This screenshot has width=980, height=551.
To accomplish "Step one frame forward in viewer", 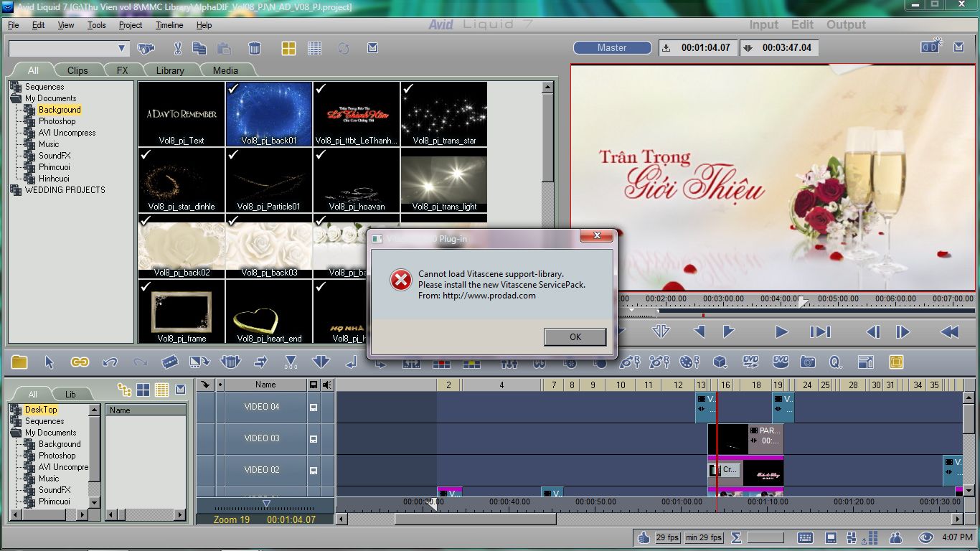I will coord(904,331).
